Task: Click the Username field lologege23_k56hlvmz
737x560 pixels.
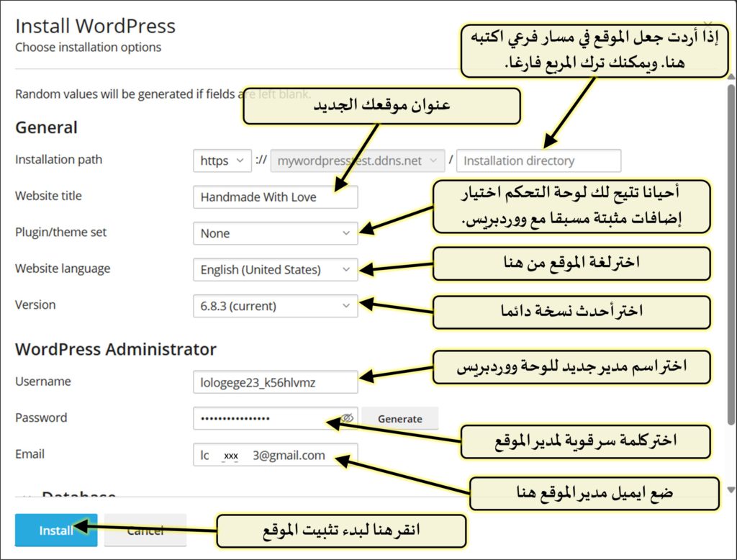Action: click(x=275, y=381)
